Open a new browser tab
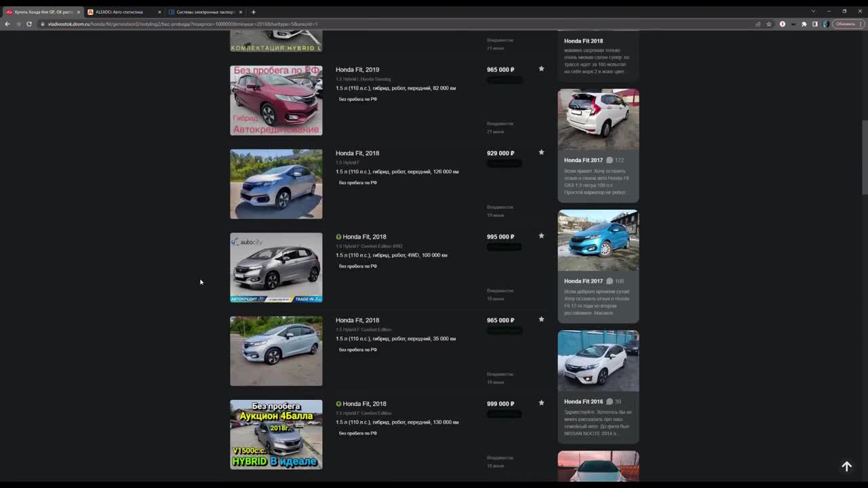This screenshot has width=868, height=488. click(254, 12)
